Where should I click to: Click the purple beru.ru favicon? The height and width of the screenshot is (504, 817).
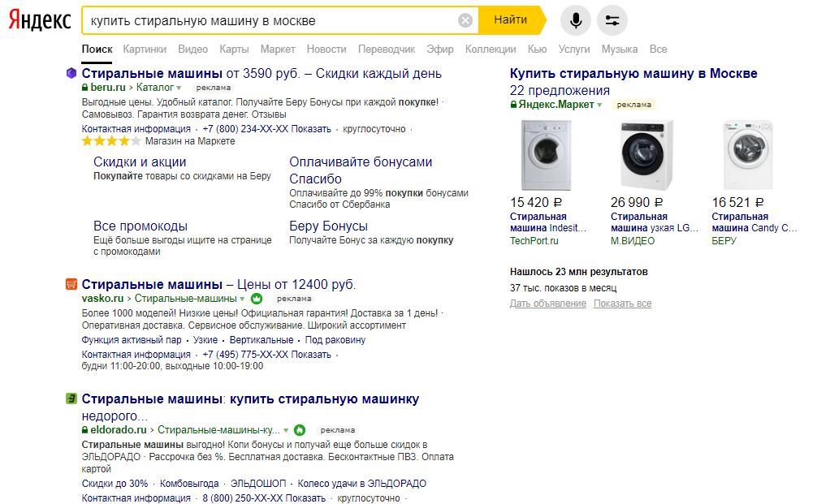click(71, 73)
